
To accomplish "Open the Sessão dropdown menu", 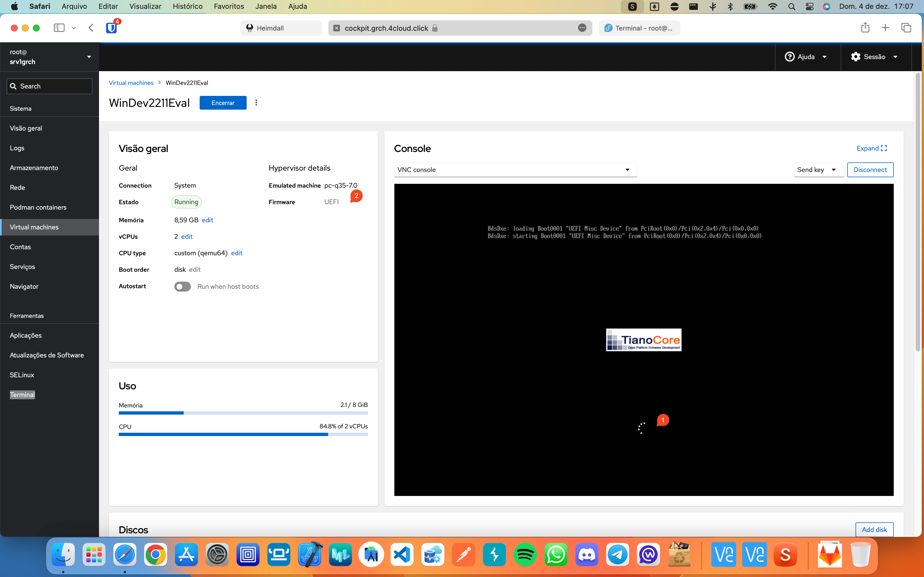I will pos(874,57).
